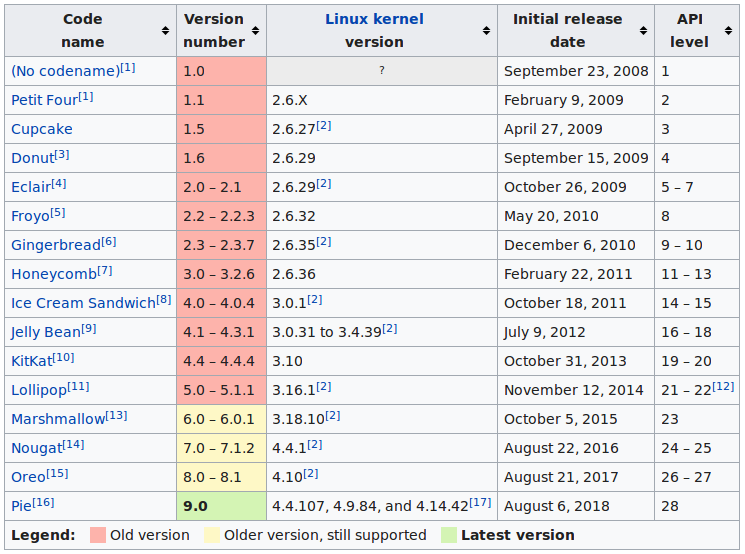
Task: Follow footnote [6] next to Gingerbread
Action: pos(109,242)
